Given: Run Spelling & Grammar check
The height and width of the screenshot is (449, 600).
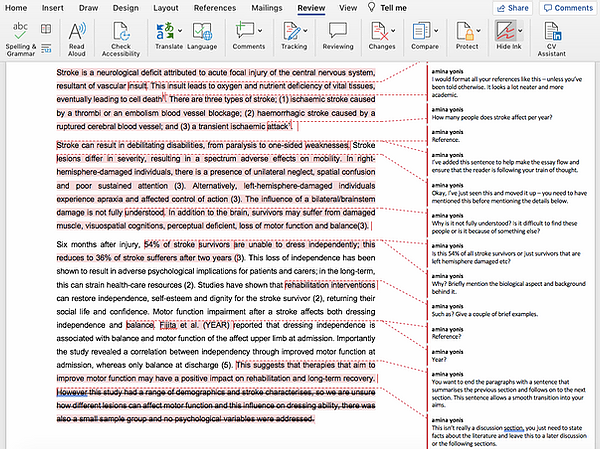Looking at the screenshot, I should click(x=20, y=39).
